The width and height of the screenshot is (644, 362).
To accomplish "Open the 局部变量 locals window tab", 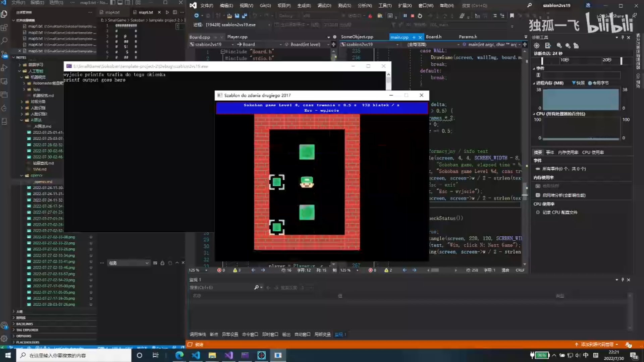I will click(x=322, y=335).
